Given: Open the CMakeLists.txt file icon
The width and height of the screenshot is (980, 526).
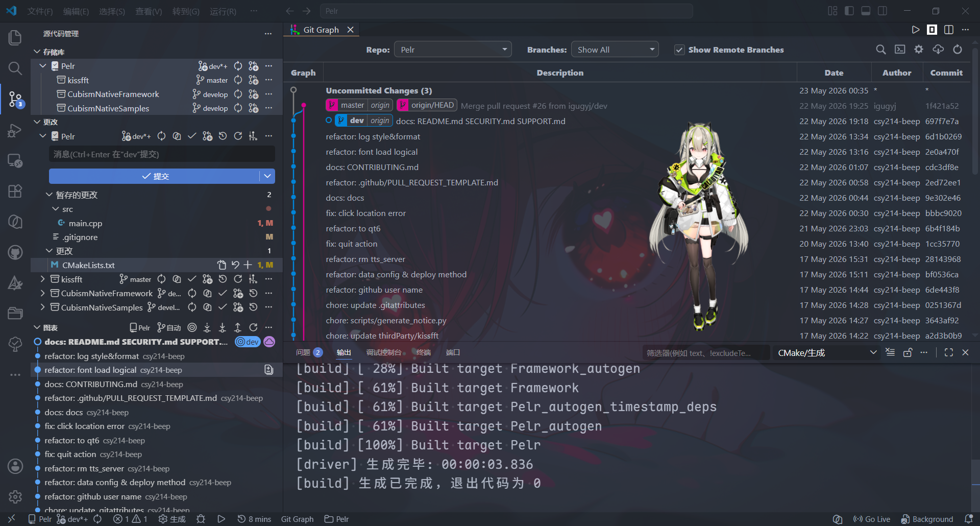Looking at the screenshot, I should (x=222, y=265).
